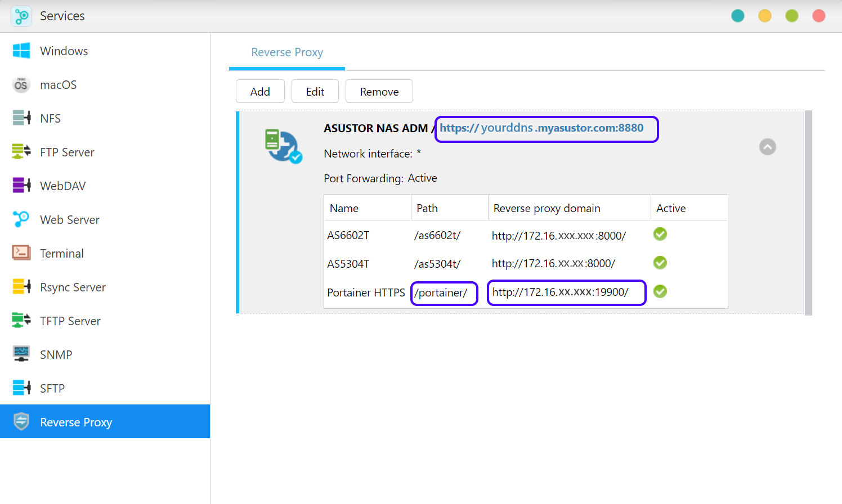842x504 pixels.
Task: Click the Reverse proxy domain column header
Action: 570,208
